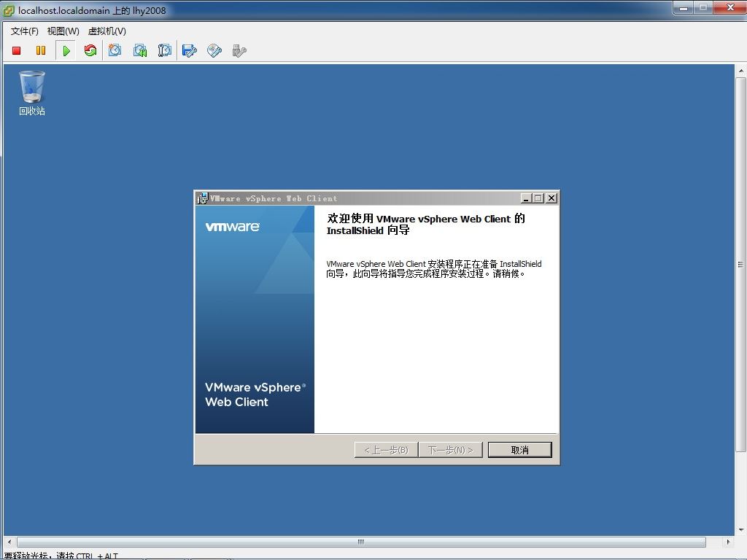747x560 pixels.
Task: Click the disabled 下一步(N) button
Action: pos(451,450)
